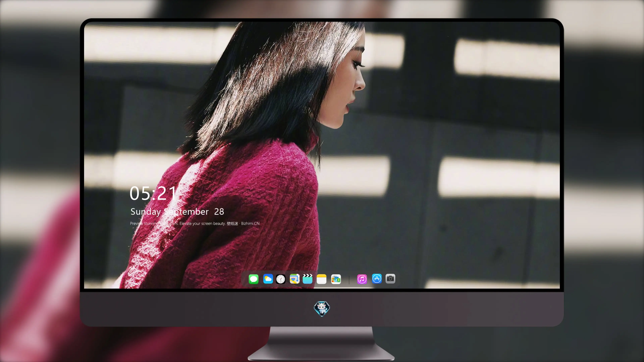The height and width of the screenshot is (362, 644).
Task: Launch the Clock app from the dock
Action: [281, 279]
